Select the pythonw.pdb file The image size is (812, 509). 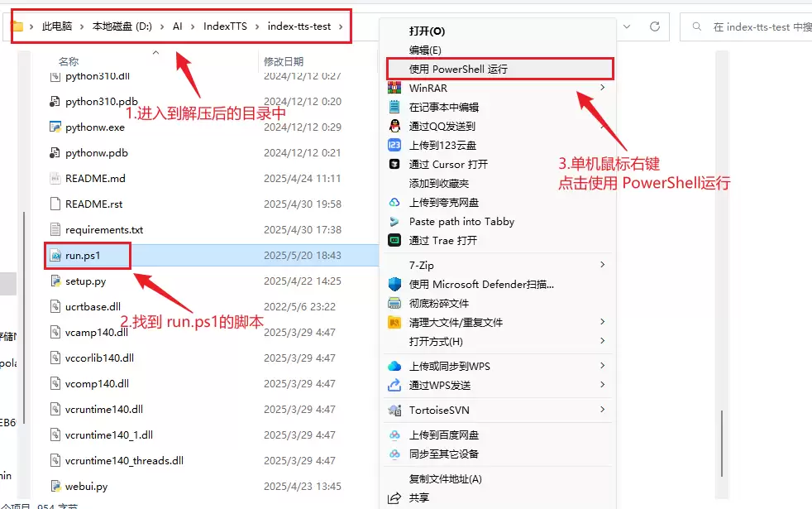(96, 153)
